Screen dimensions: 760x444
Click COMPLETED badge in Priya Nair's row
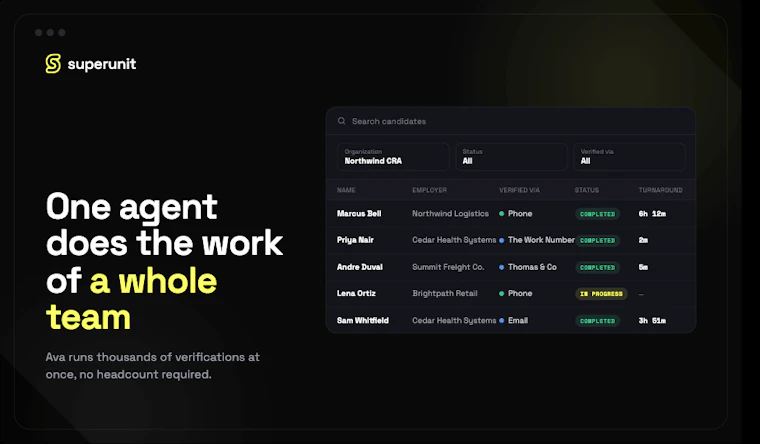(597, 240)
